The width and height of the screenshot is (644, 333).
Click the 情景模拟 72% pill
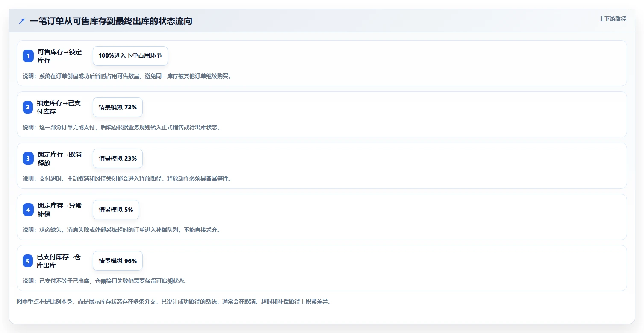pos(118,107)
